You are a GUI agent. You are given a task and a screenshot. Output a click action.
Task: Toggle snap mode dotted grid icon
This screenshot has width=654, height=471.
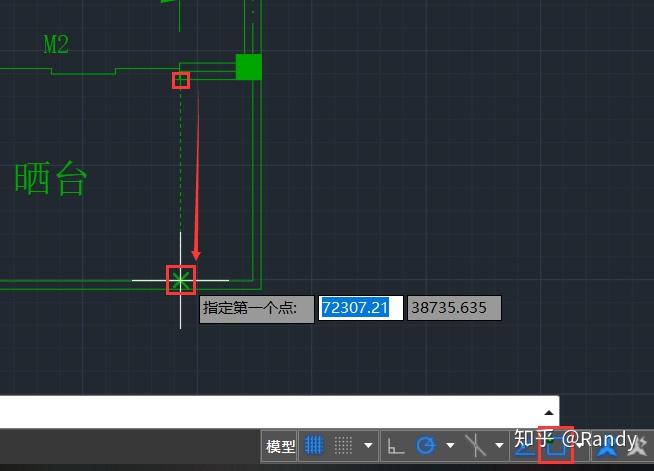pos(343,446)
